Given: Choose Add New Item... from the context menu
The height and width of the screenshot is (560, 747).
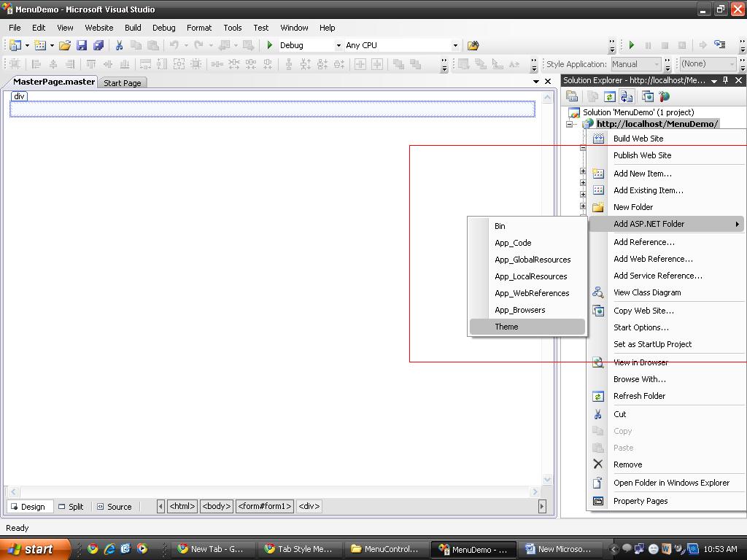Looking at the screenshot, I should [x=667, y=174].
